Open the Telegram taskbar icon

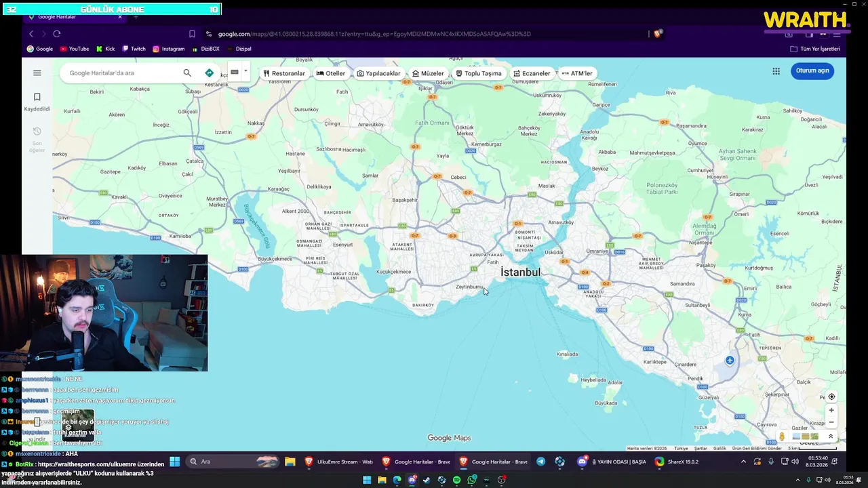(x=540, y=462)
